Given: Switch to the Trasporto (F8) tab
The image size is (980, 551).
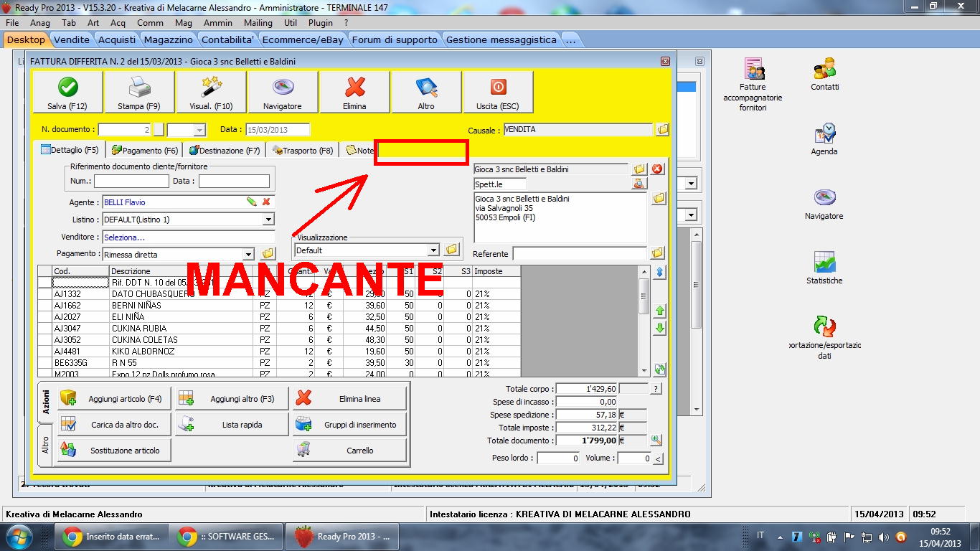Looking at the screenshot, I should pyautogui.click(x=302, y=151).
